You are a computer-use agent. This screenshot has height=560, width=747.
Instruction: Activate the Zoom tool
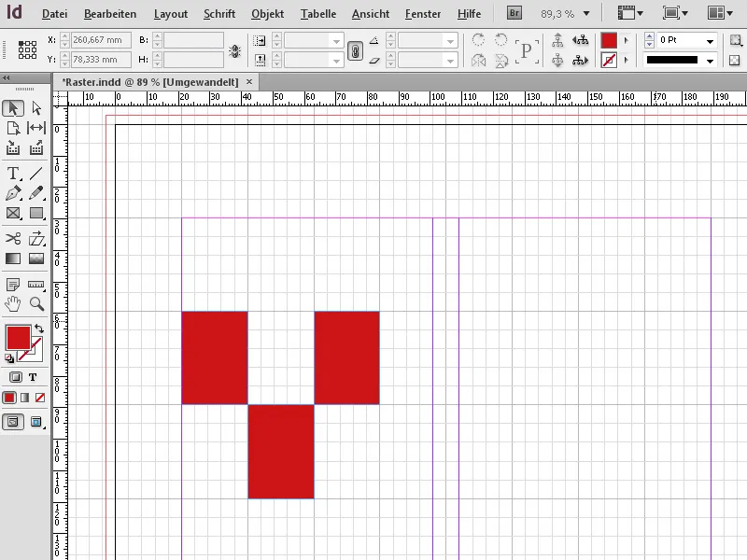coord(35,303)
